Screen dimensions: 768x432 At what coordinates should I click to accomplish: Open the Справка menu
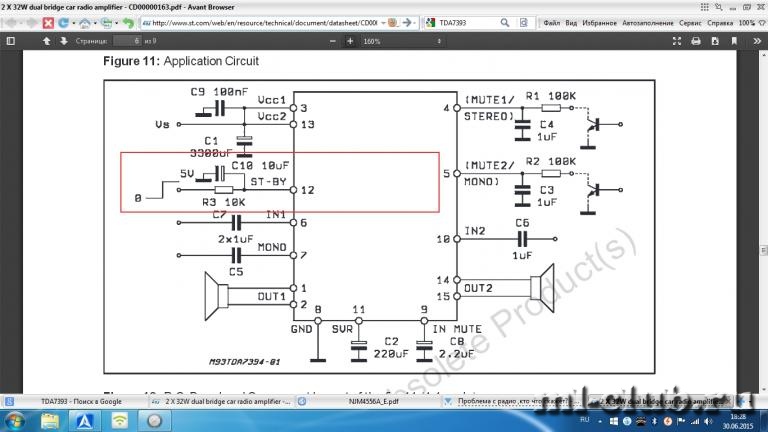click(720, 23)
